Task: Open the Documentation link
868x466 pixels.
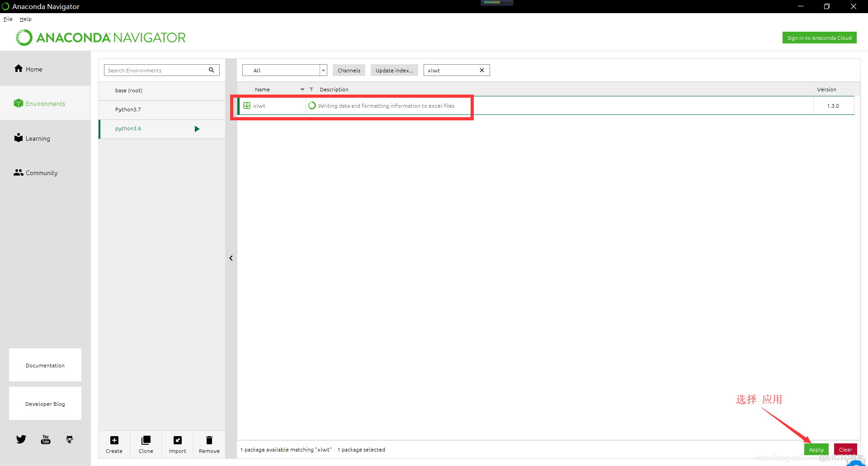Action: [45, 365]
